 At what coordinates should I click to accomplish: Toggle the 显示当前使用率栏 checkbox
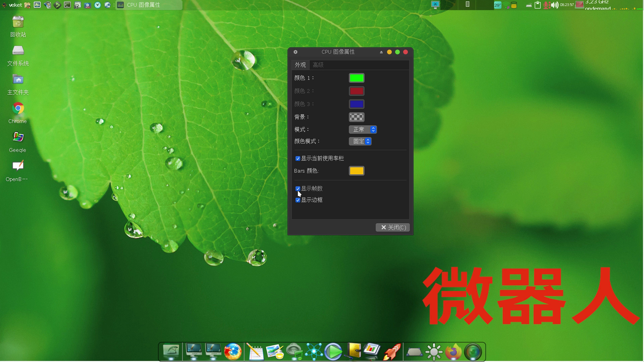point(298,159)
